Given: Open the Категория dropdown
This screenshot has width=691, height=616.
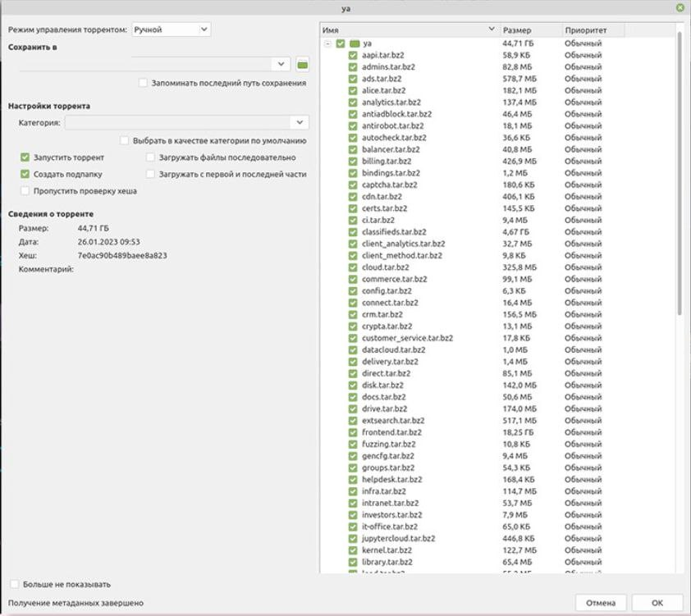Looking at the screenshot, I should [187, 122].
